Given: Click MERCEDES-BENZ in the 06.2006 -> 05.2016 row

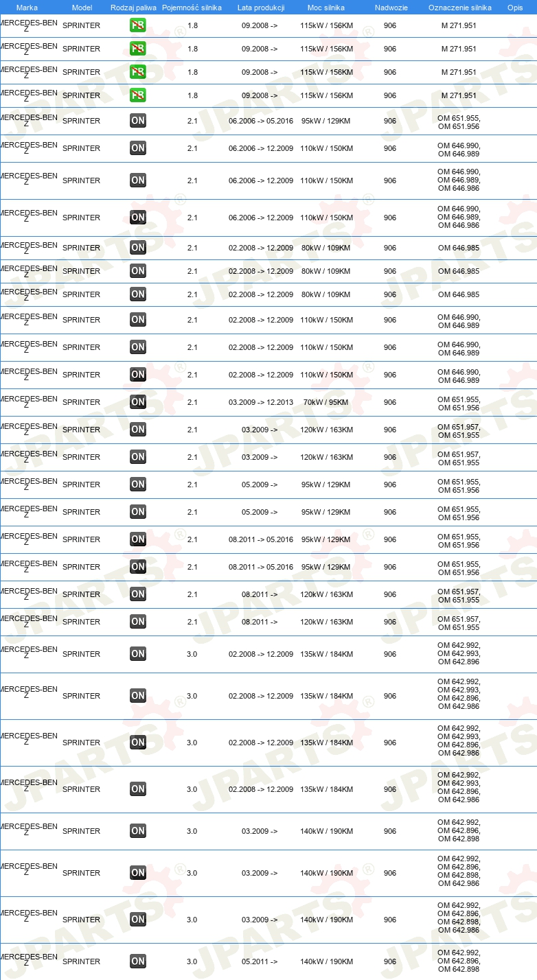Looking at the screenshot, I should tap(29, 121).
